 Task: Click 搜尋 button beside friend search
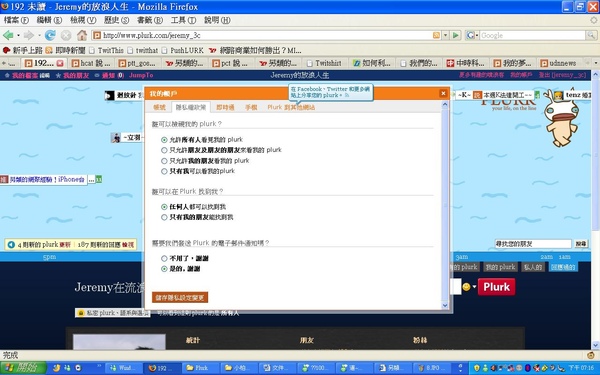click(581, 244)
